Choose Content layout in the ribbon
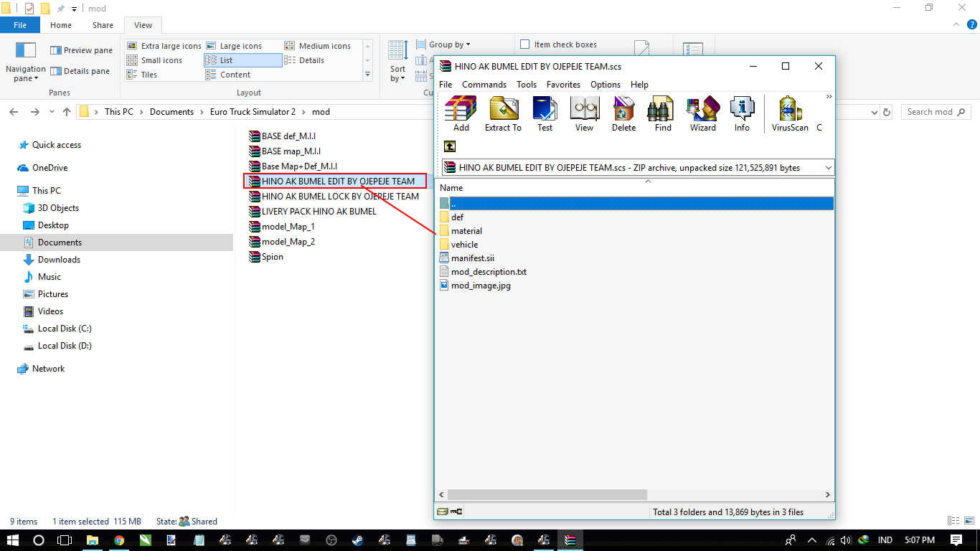Image resolution: width=980 pixels, height=551 pixels. [228, 75]
